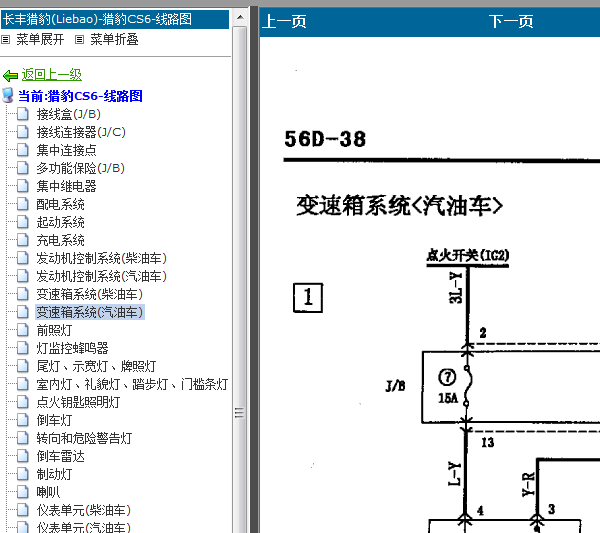Viewport: 600px width, 533px height.
Task: Click the 返回上一级 link
Action: (52, 75)
